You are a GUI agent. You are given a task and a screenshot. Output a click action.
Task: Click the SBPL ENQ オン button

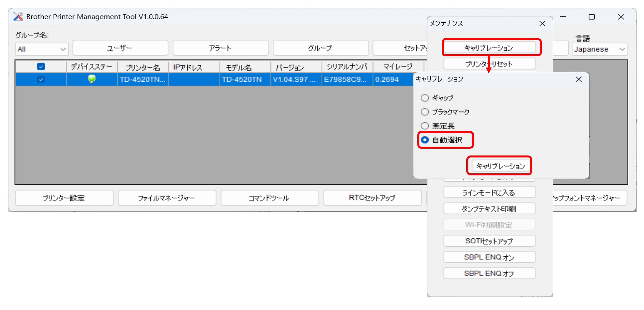[489, 257]
